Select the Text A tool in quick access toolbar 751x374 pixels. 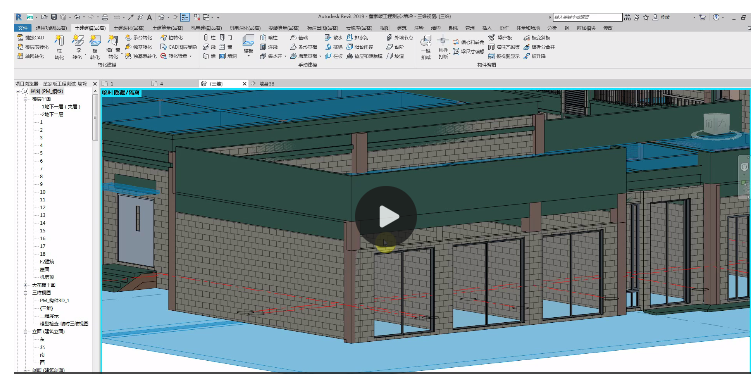click(x=149, y=17)
